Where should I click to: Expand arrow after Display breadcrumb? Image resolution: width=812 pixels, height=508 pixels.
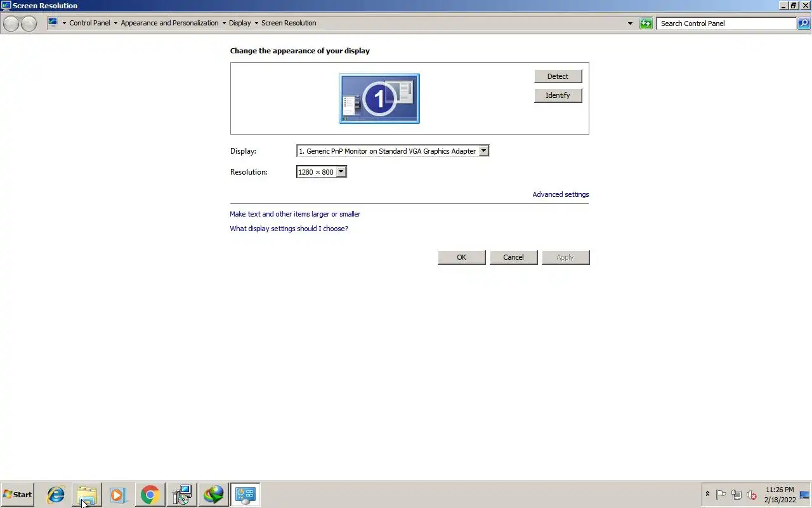coord(256,23)
